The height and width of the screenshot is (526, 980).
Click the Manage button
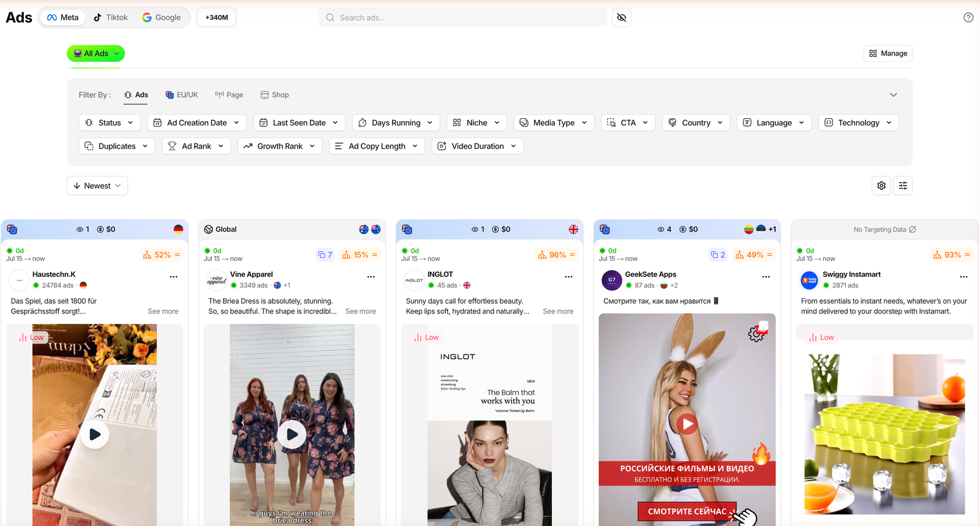pos(888,53)
